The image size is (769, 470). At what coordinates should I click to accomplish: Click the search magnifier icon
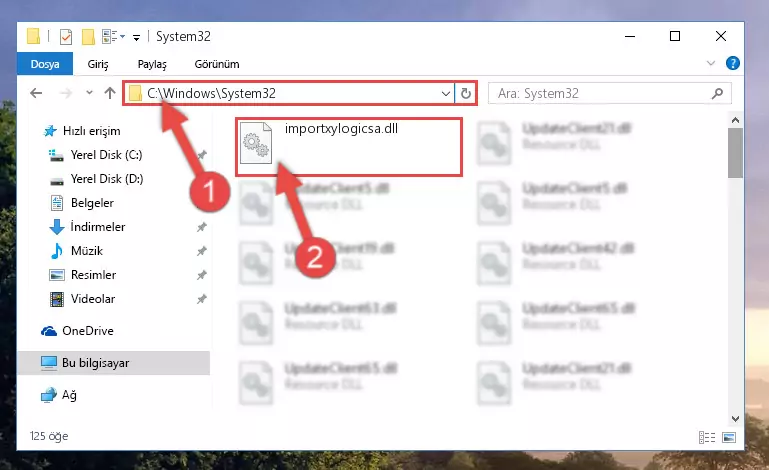tap(717, 93)
